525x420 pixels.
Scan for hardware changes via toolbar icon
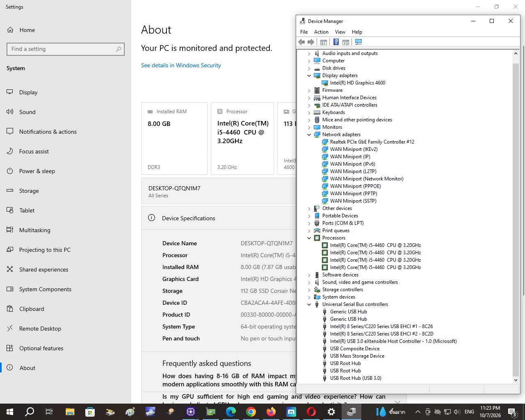click(358, 42)
